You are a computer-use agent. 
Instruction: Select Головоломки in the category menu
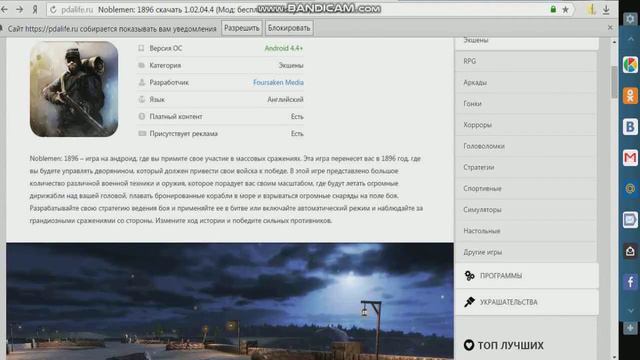pyautogui.click(x=527, y=146)
